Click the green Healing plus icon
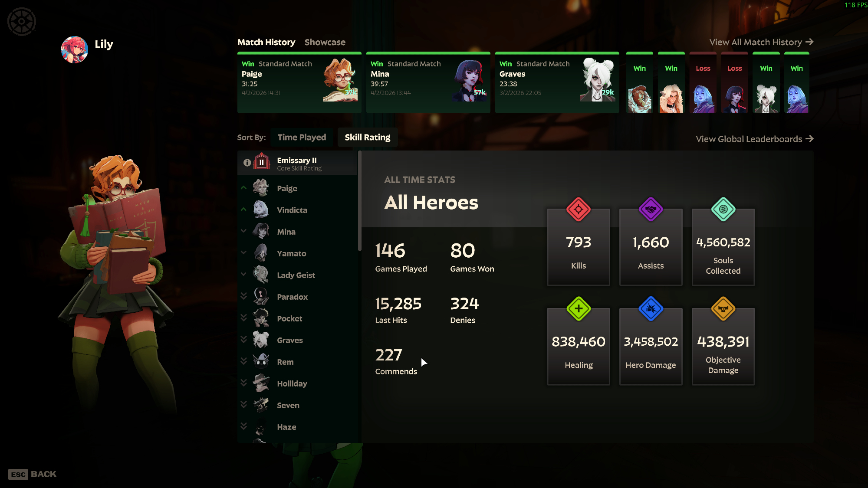The height and width of the screenshot is (488, 868). click(578, 309)
